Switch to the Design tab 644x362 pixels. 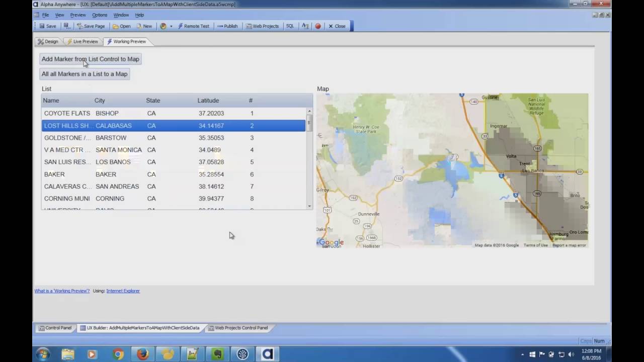pos(48,41)
